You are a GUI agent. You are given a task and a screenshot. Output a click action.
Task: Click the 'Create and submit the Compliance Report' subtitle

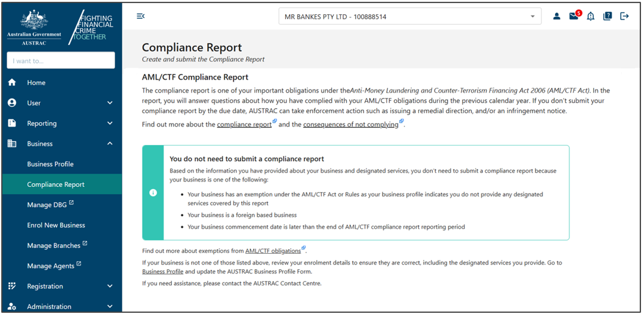[x=204, y=59]
